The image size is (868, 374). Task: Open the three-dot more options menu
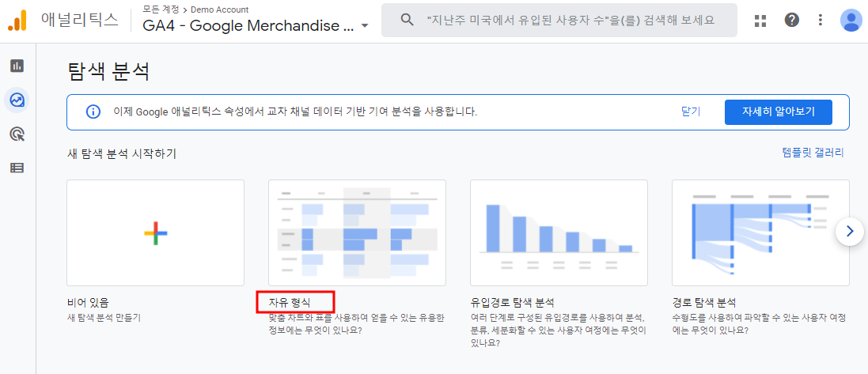point(821,21)
